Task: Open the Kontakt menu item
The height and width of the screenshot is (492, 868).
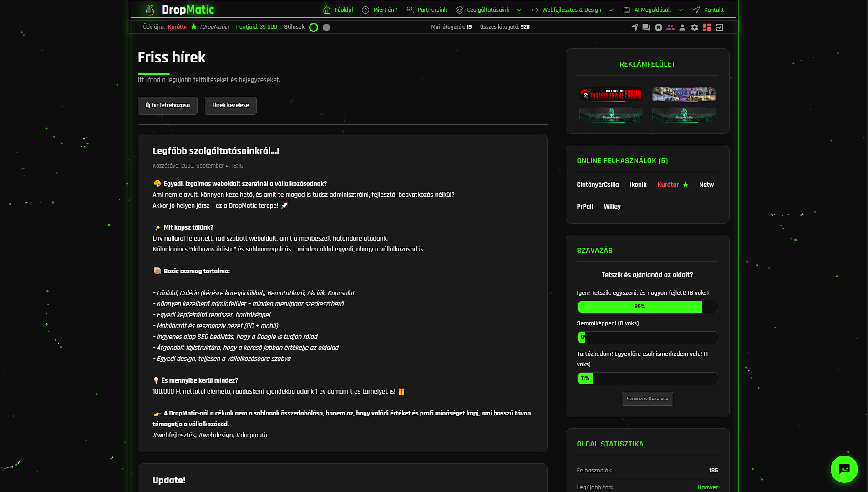Action: click(708, 10)
